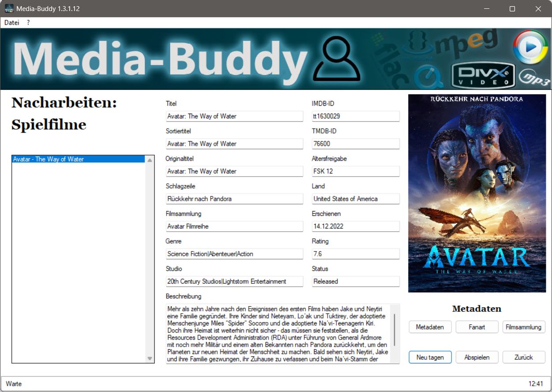Click the movie list scroll up arrow

click(150, 160)
